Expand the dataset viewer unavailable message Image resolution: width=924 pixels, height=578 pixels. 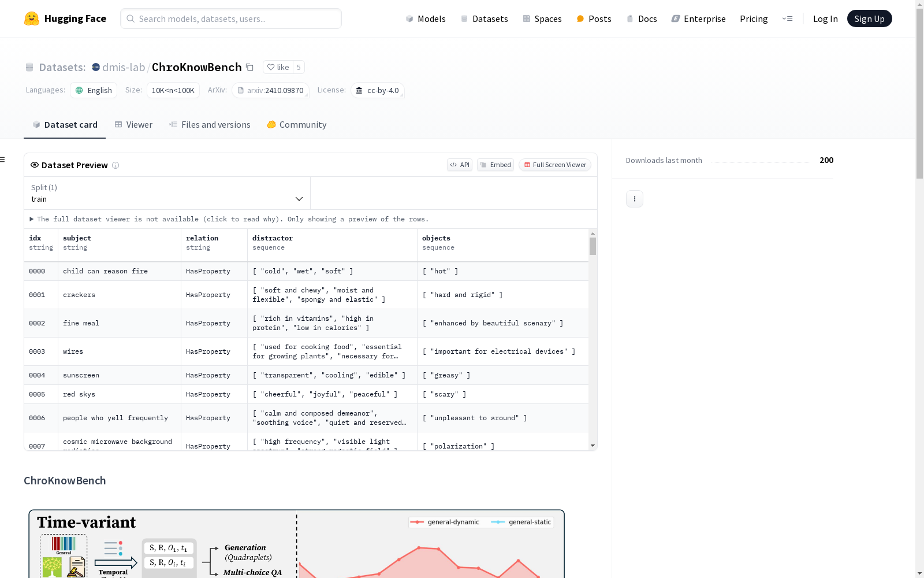[229, 219]
